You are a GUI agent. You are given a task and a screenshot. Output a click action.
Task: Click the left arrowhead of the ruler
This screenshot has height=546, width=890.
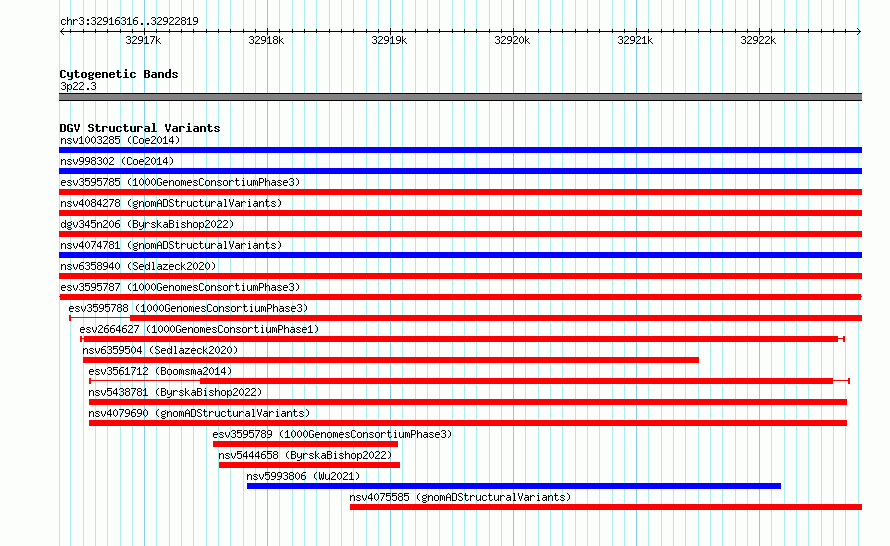[62, 31]
